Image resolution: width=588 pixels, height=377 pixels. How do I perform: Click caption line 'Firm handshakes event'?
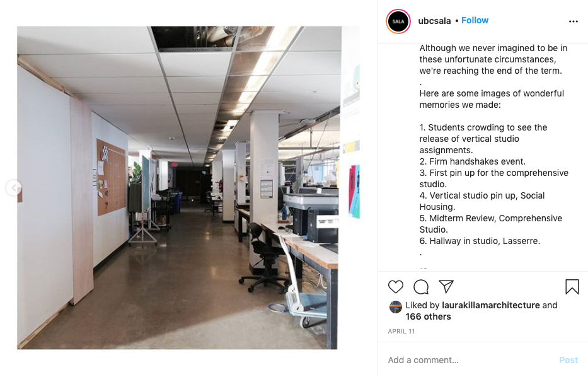pos(473,161)
